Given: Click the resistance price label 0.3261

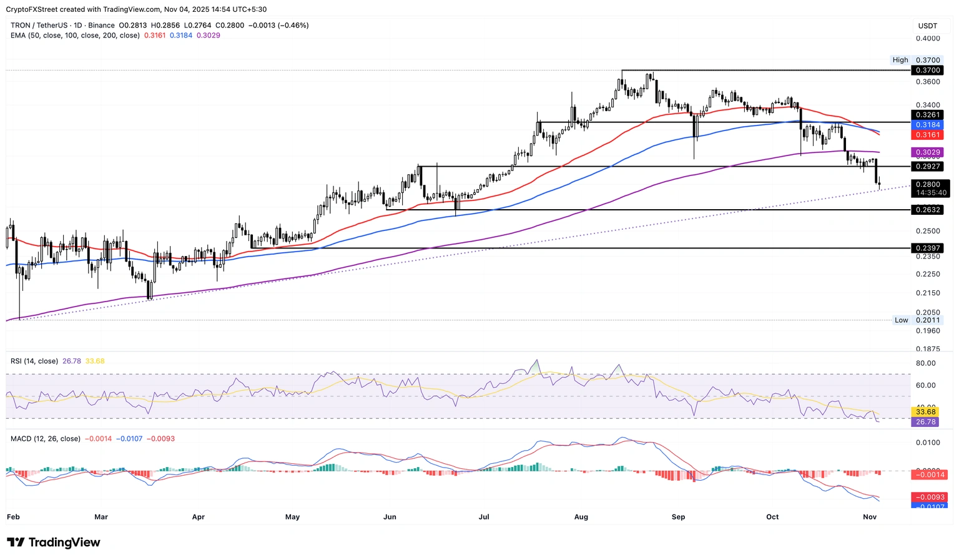Looking at the screenshot, I should click(927, 114).
